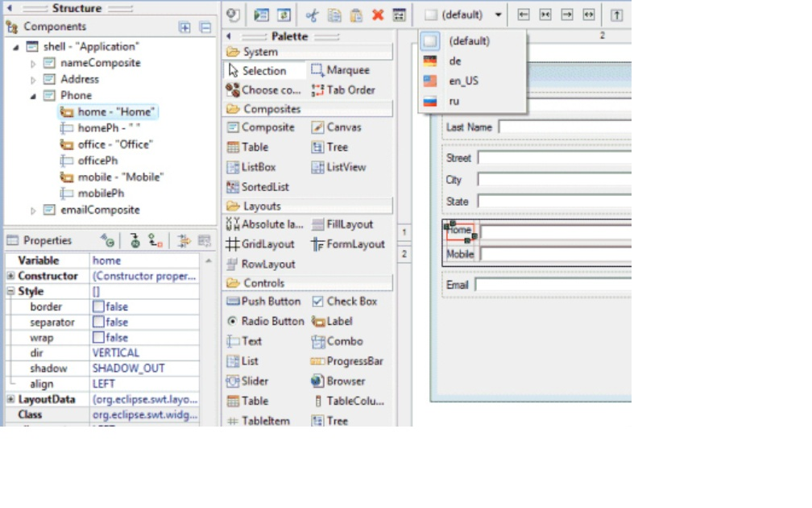Click into the Last Name text field

coord(565,127)
